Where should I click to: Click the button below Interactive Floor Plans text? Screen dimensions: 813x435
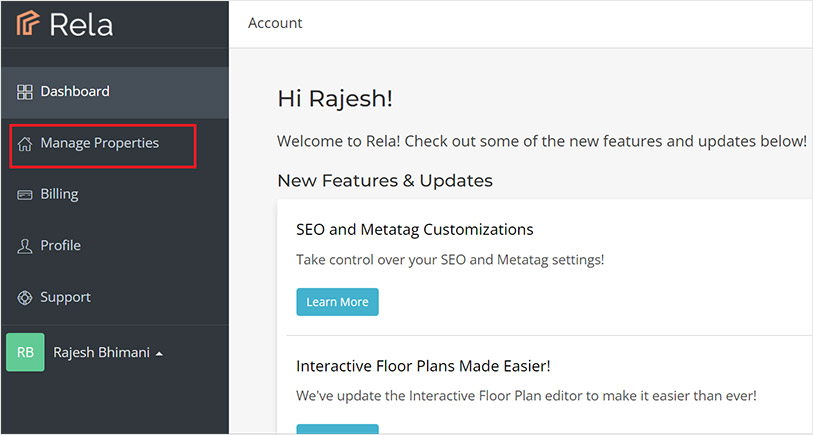tap(337, 429)
